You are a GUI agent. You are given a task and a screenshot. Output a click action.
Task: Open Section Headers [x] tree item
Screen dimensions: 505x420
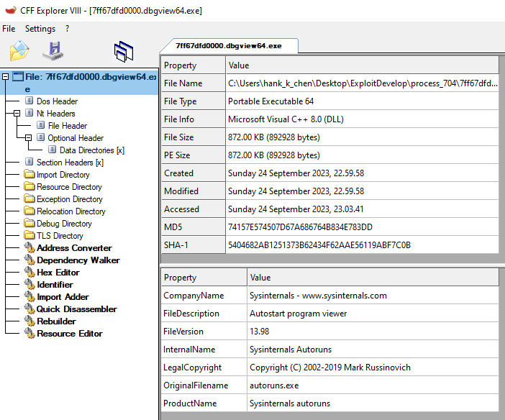coord(70,163)
